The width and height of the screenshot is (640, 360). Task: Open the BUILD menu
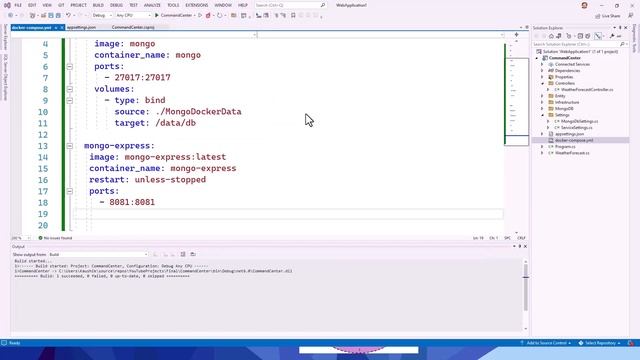98,5
